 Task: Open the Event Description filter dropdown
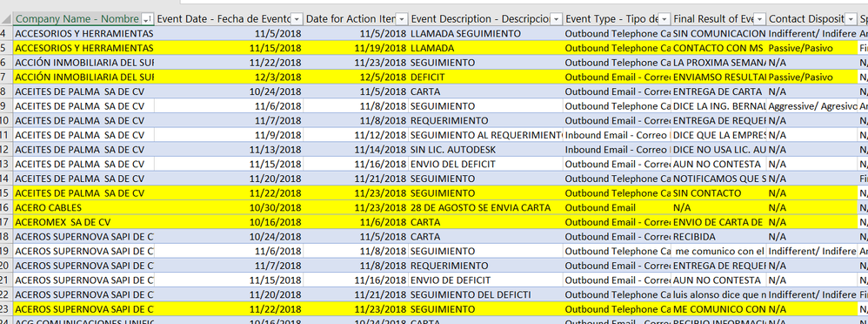point(557,19)
